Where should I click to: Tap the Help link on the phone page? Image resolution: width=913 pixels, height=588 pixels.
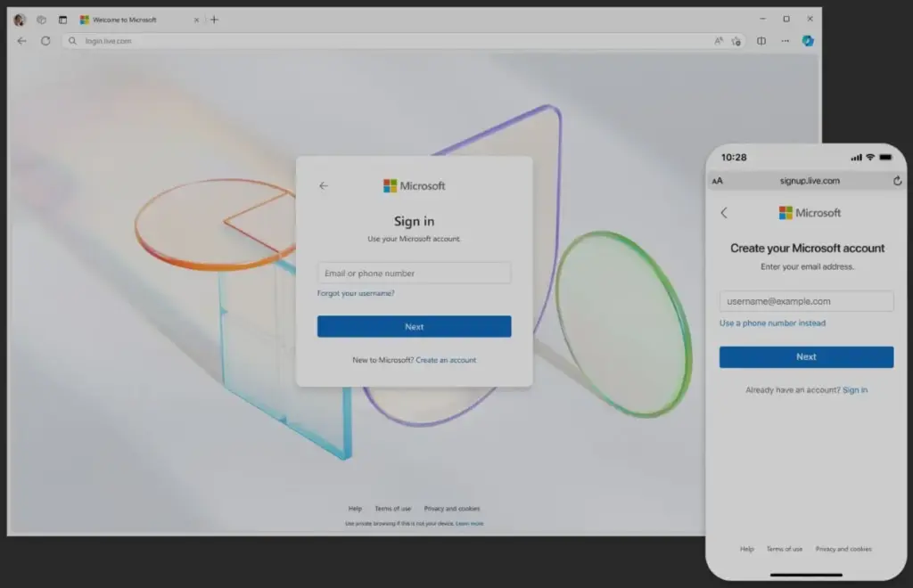click(x=747, y=549)
